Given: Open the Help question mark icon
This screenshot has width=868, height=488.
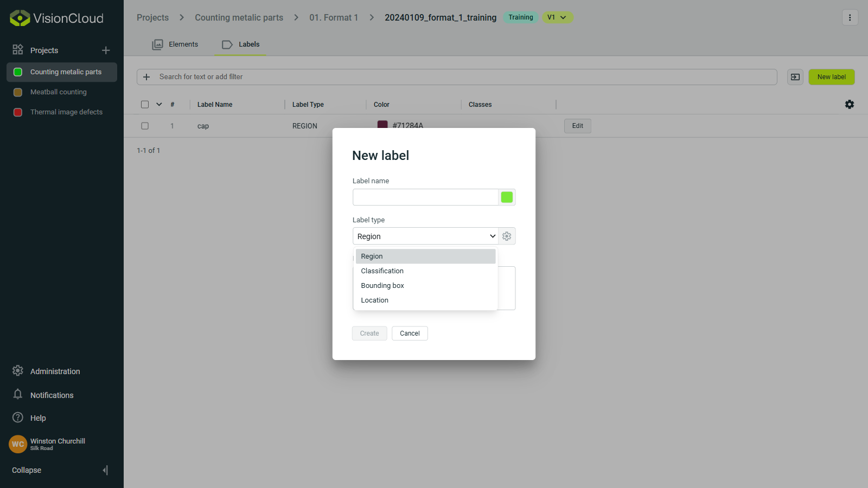Looking at the screenshot, I should [x=18, y=418].
